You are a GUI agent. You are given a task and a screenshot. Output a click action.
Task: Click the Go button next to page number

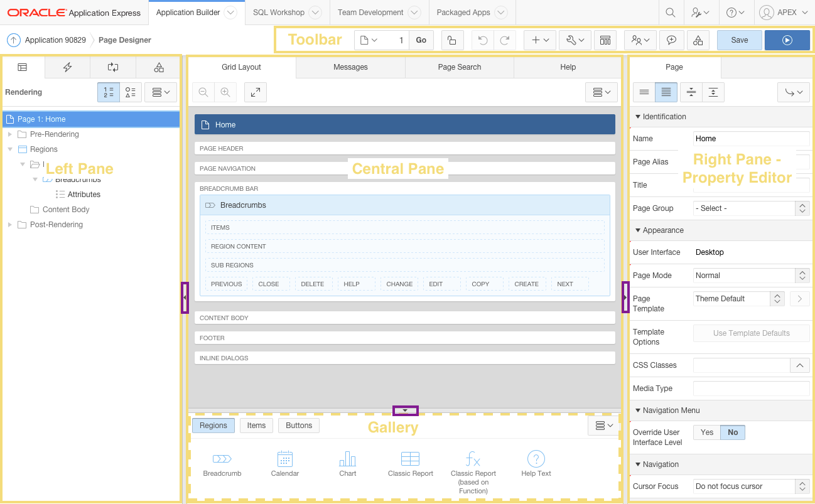point(421,40)
